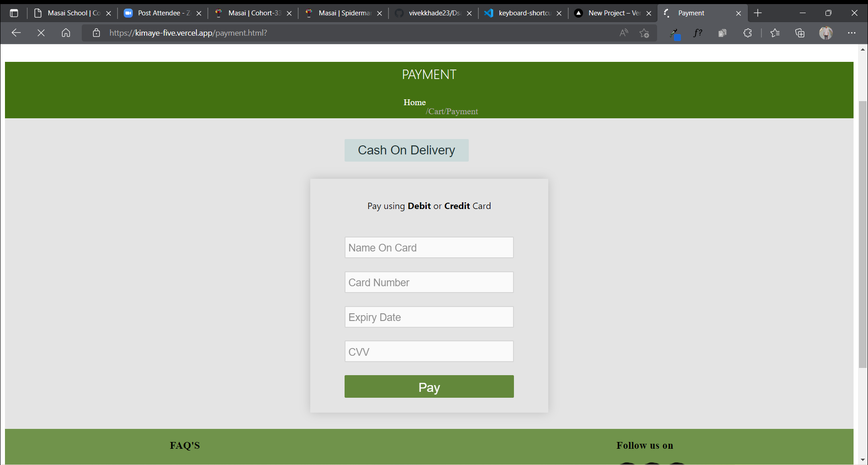Focus the Expiry Date field

[429, 317]
